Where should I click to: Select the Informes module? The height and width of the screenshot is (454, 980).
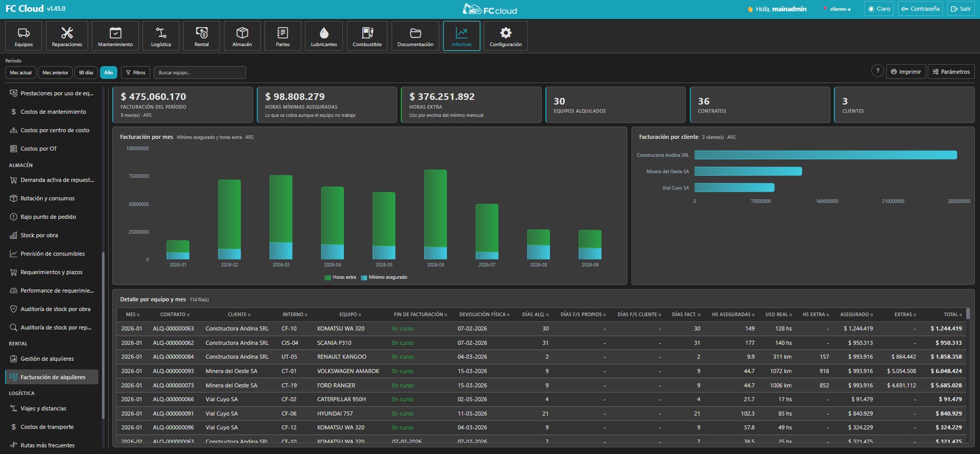pos(461,36)
